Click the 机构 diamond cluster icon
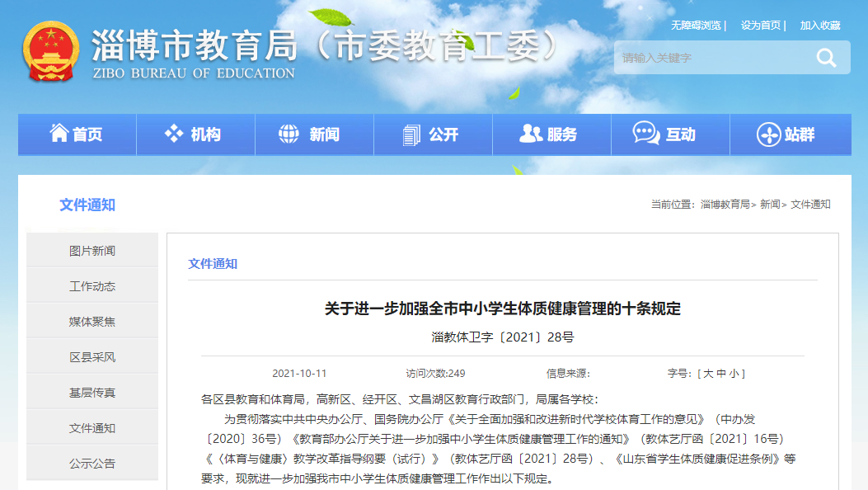868x490 pixels. click(x=174, y=134)
